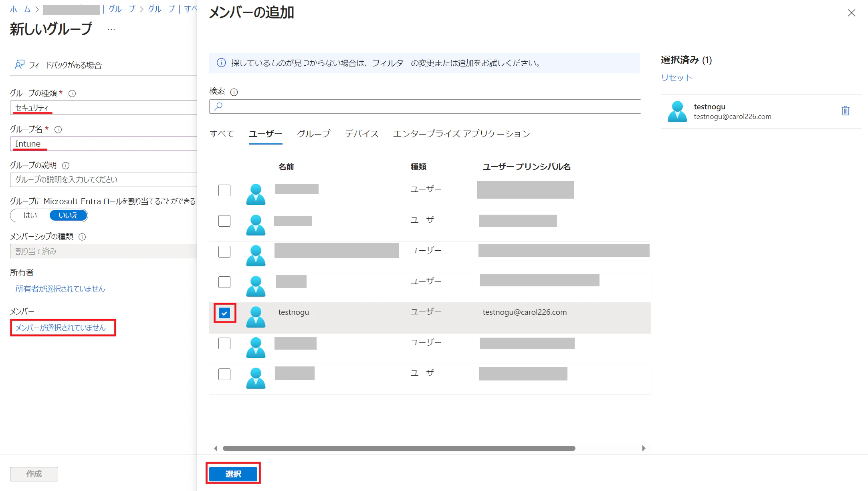Check the last user row checkbox
Screen dimensions: 868x491
point(224,374)
